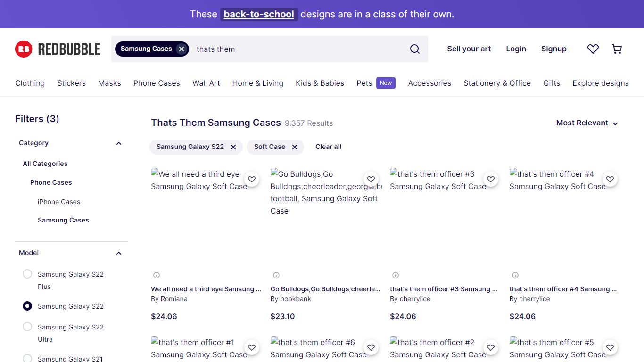Open the Wall Art menu

pyautogui.click(x=206, y=83)
